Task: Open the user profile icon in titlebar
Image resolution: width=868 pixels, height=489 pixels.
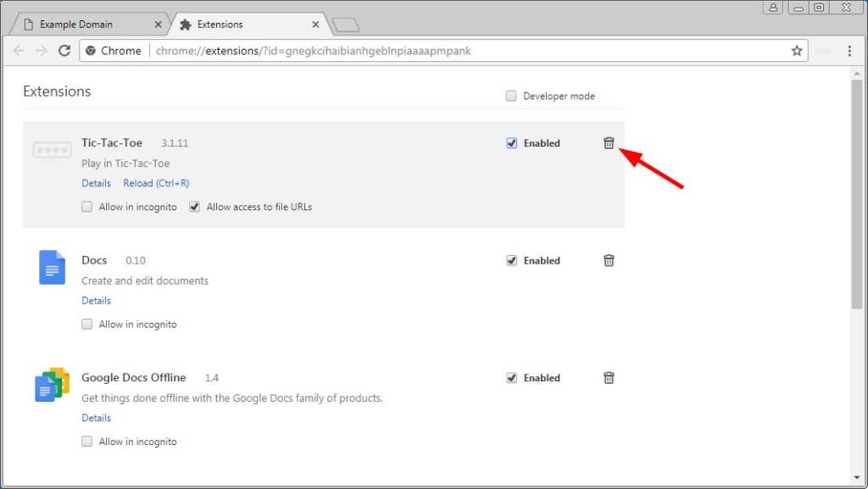Action: [772, 7]
